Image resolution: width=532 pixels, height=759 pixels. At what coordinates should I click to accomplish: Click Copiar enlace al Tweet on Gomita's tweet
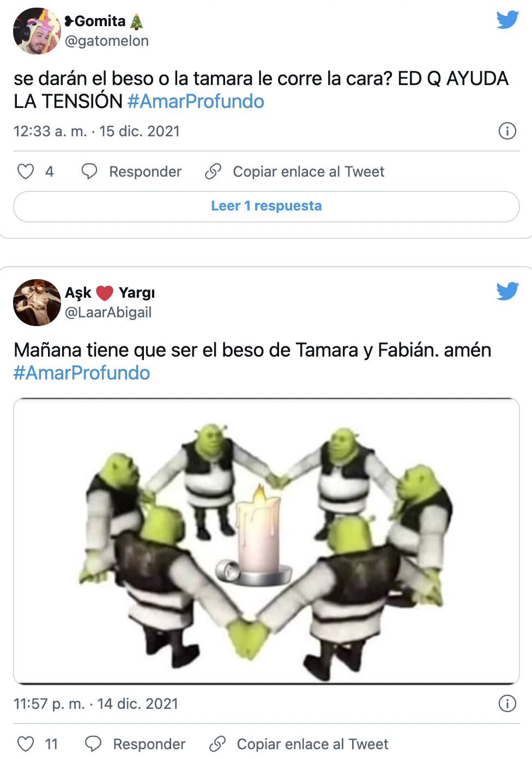309,172
